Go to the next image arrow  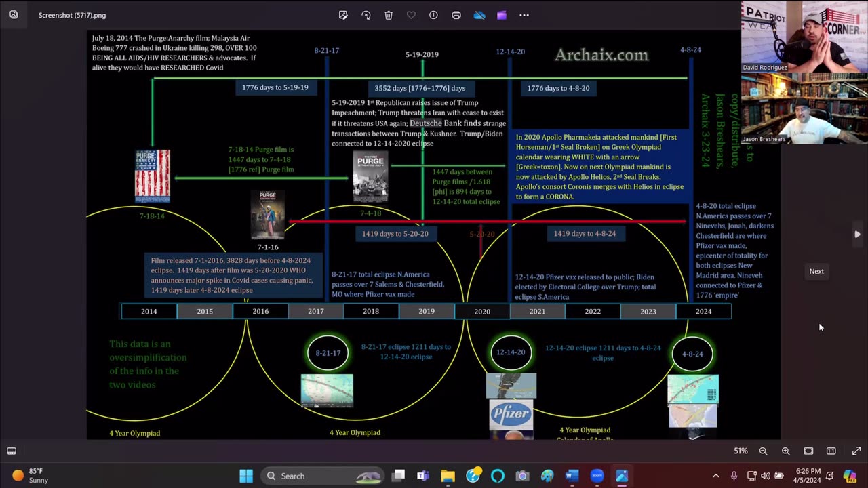(857, 235)
